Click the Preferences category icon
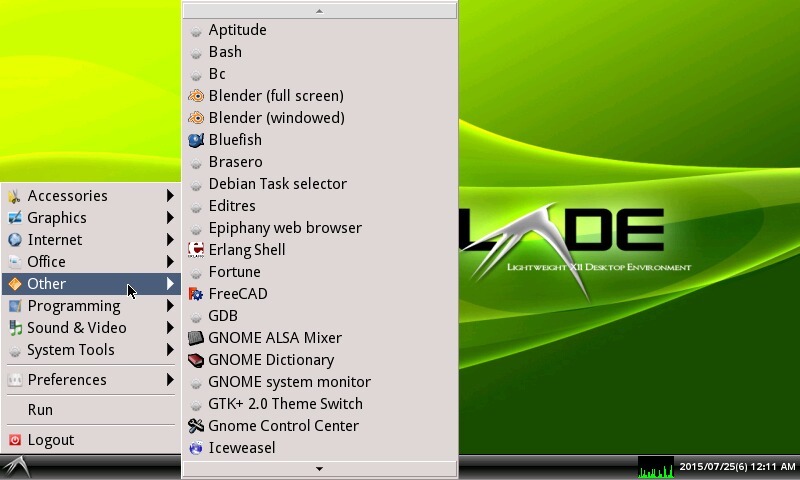Screen dimensions: 800x480 point(15,380)
